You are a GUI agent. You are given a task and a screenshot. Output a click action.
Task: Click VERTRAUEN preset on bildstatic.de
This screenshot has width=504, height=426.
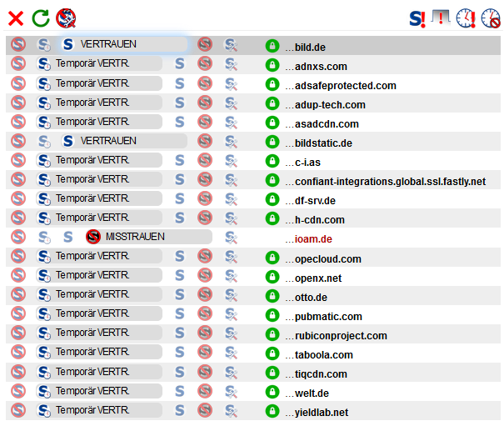click(x=124, y=141)
